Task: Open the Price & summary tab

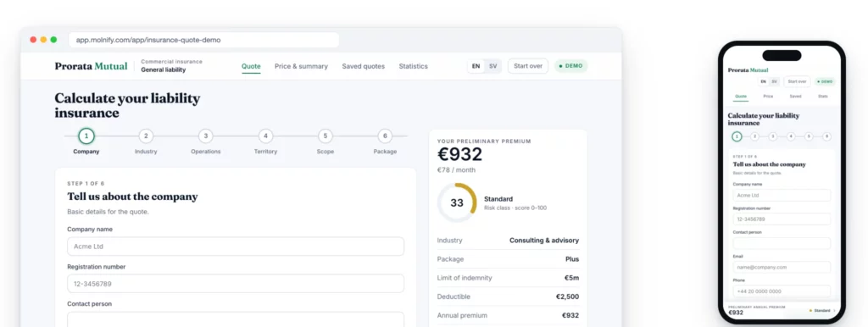Action: (301, 66)
